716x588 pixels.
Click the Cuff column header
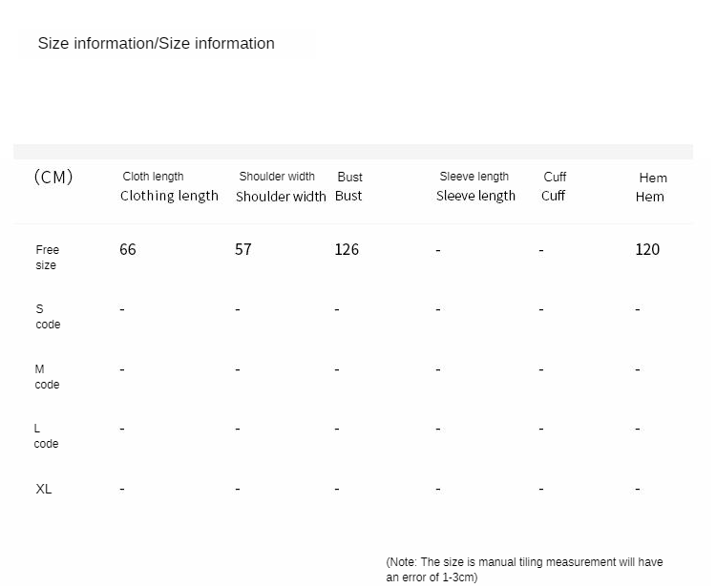(x=554, y=186)
